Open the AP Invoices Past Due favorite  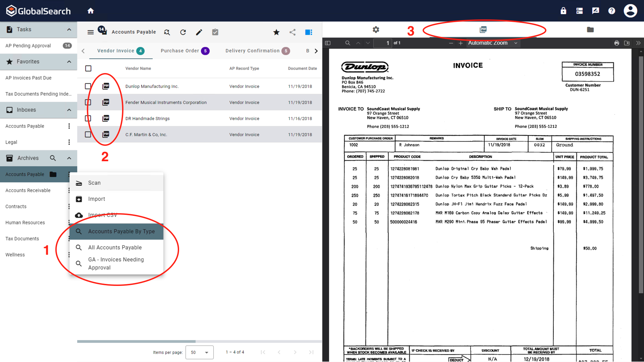[x=28, y=77]
